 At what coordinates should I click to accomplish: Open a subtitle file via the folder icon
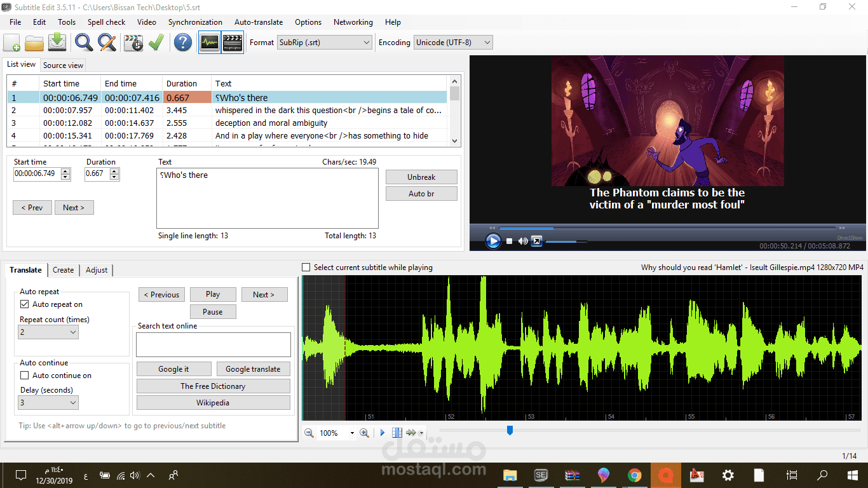click(34, 43)
